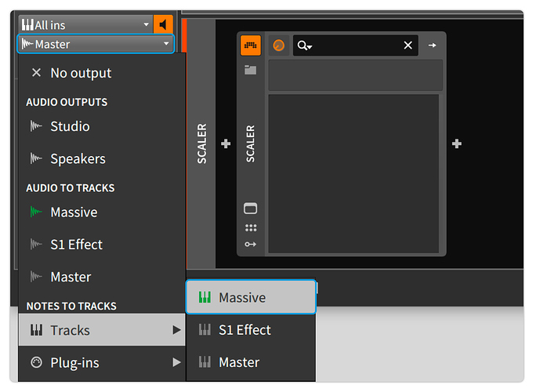This screenshot has width=533, height=392.
Task: Click the folder preset icon
Action: click(x=251, y=70)
